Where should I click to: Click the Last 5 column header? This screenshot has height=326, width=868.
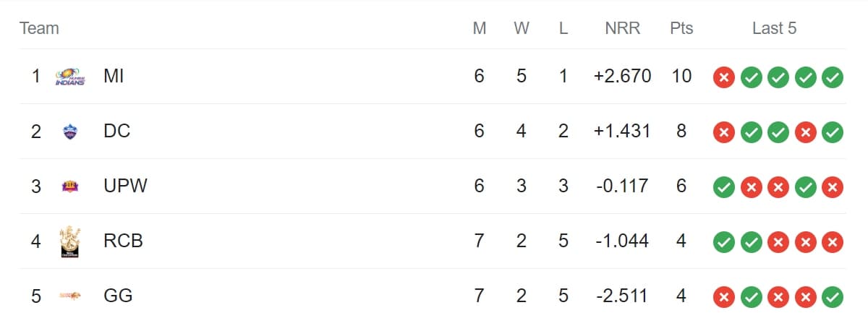[774, 28]
